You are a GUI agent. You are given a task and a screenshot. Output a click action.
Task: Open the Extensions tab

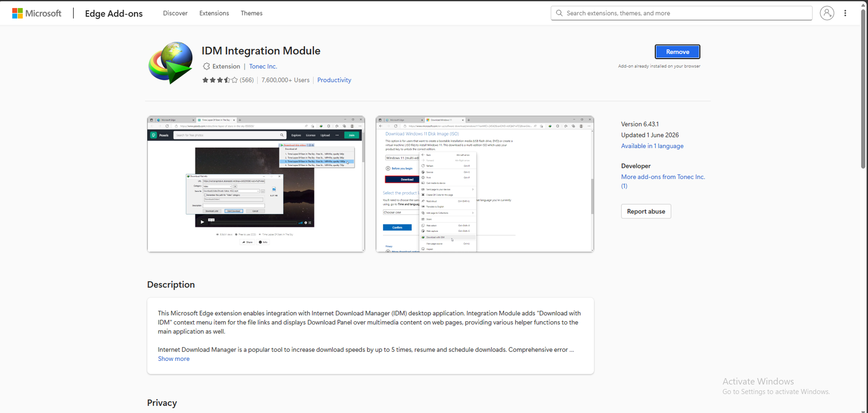214,13
